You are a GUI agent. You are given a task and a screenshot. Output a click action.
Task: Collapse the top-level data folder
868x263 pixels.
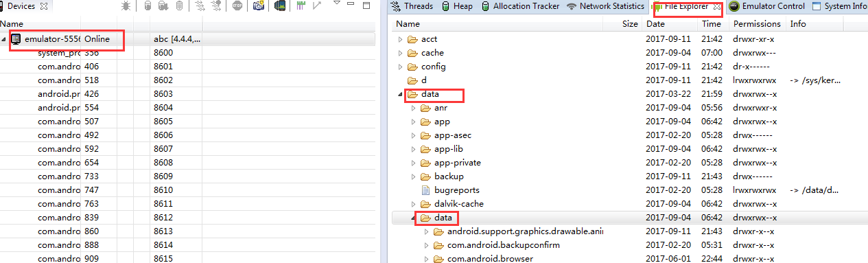(401, 95)
